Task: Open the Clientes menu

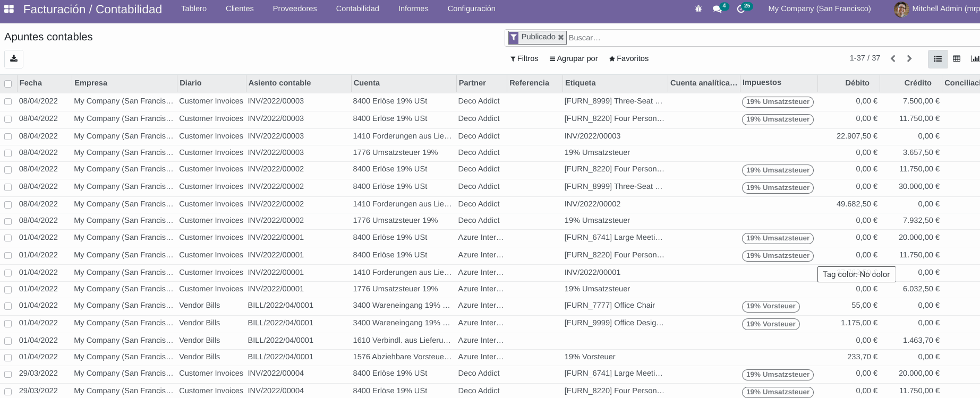Action: (240, 8)
